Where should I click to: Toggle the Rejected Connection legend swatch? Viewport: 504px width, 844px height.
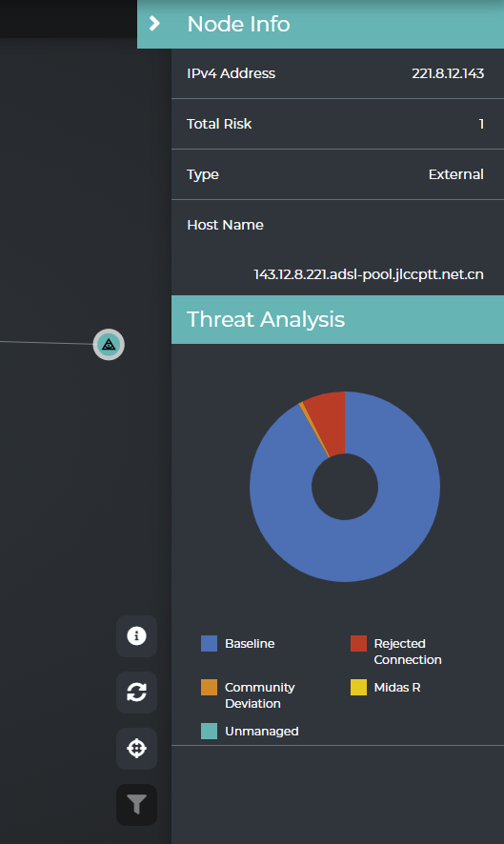tap(358, 643)
